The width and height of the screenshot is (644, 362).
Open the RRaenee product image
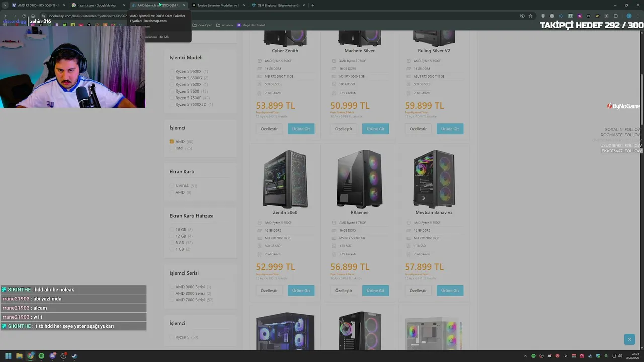(359, 179)
